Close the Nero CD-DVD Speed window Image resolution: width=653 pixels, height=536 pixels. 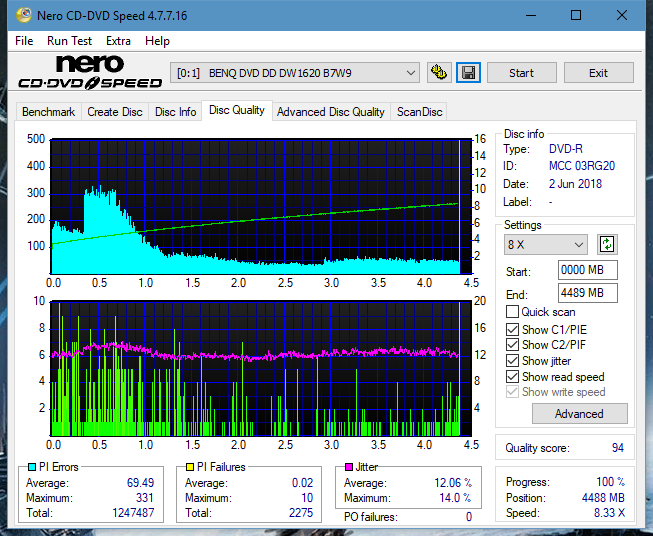[622, 15]
